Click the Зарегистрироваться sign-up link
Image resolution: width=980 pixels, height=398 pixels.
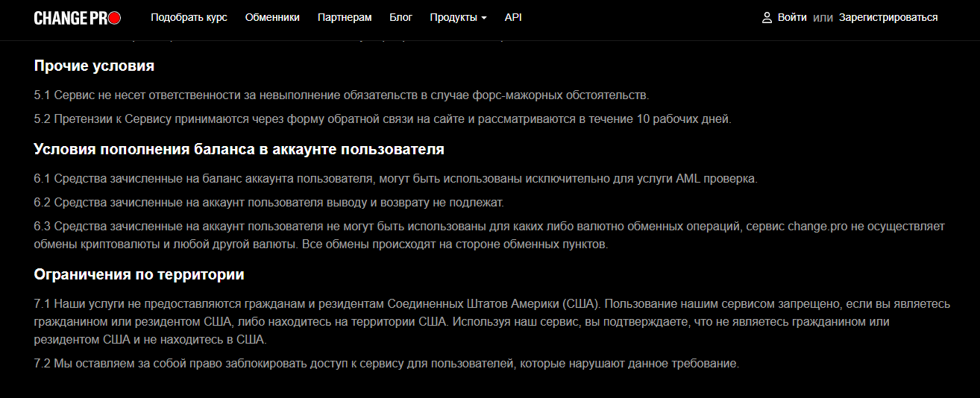click(x=888, y=18)
